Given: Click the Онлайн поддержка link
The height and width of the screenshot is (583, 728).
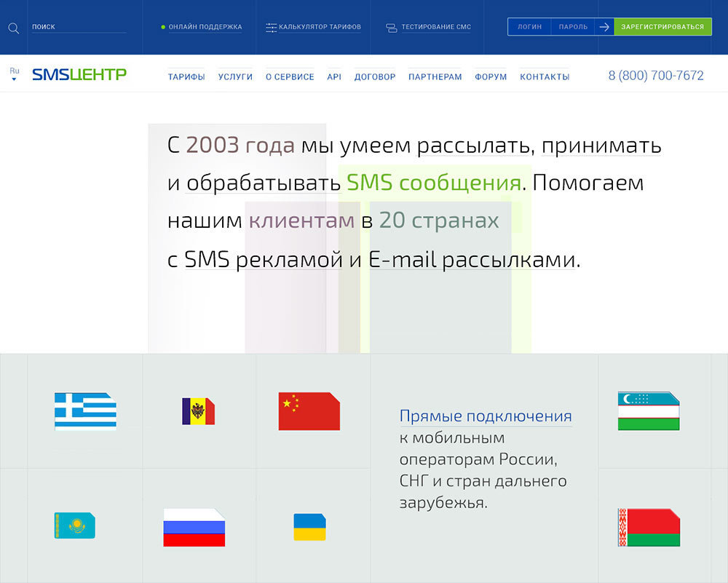Looking at the screenshot, I should point(205,27).
